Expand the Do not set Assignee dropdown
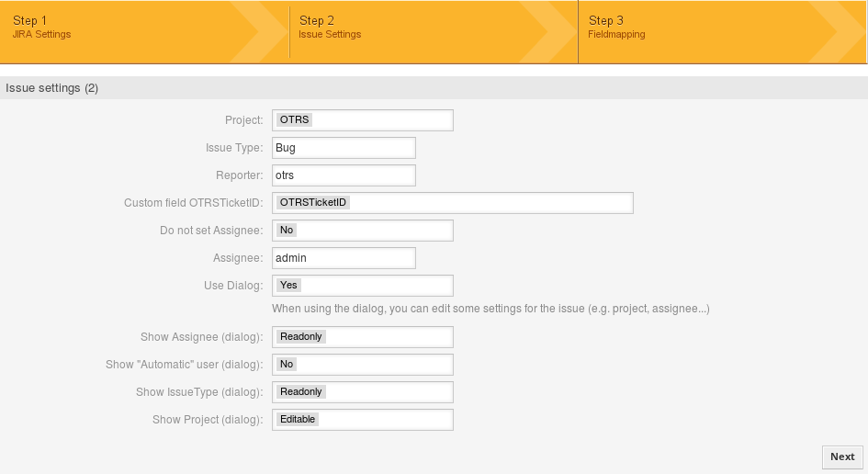 click(x=363, y=231)
